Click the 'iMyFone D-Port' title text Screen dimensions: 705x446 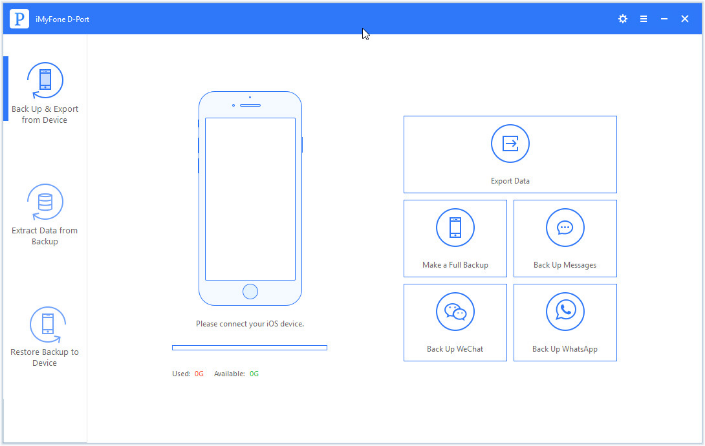(x=62, y=19)
